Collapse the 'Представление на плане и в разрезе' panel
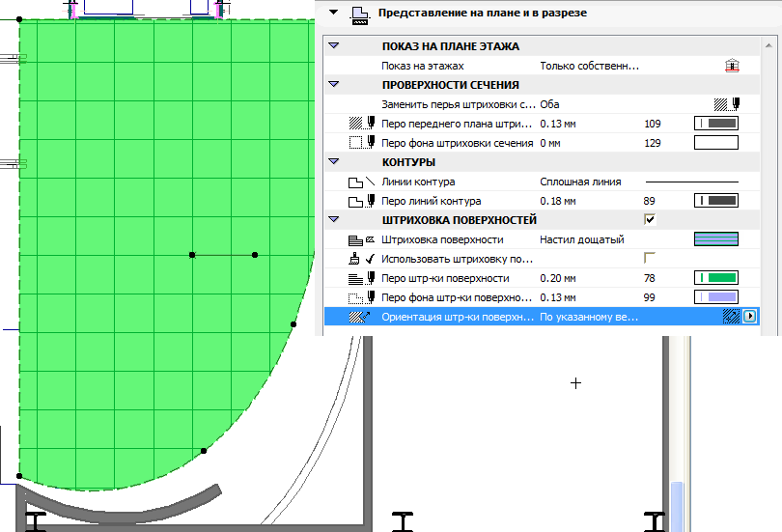Screen dimensions: 782x532 pyautogui.click(x=334, y=12)
